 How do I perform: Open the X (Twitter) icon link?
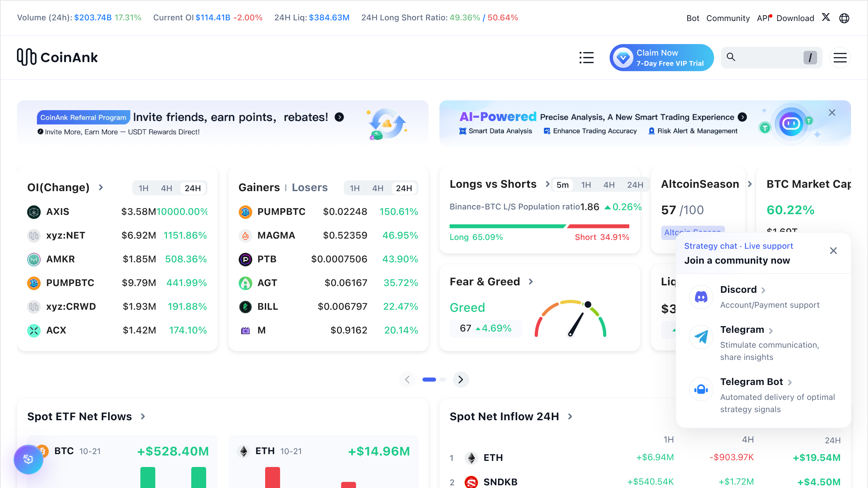click(826, 17)
